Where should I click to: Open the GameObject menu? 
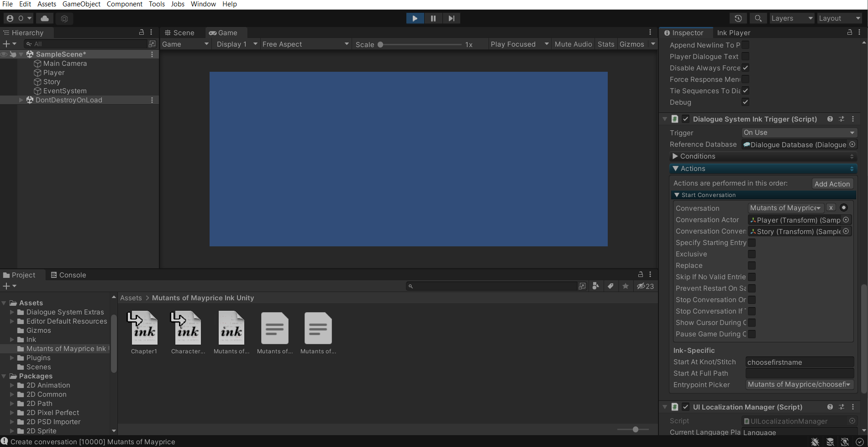point(81,4)
